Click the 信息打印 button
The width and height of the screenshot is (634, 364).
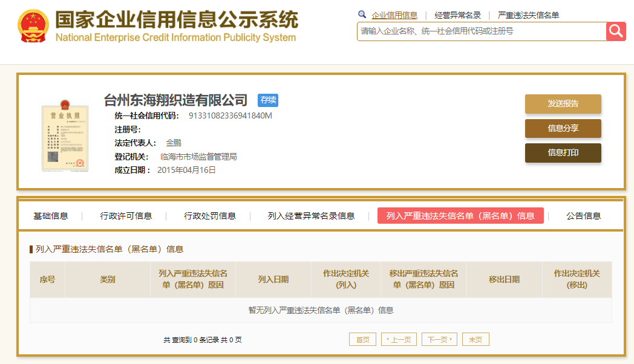point(563,153)
